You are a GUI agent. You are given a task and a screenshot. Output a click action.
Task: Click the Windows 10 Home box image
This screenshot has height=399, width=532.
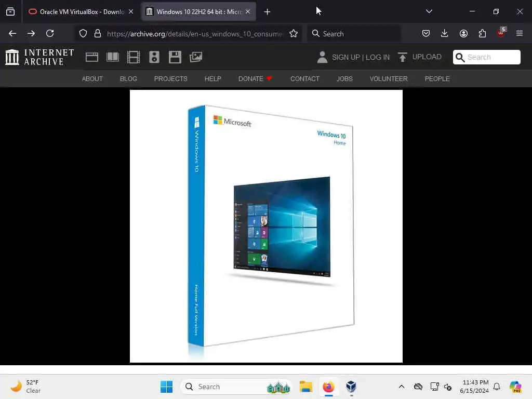[266, 227]
